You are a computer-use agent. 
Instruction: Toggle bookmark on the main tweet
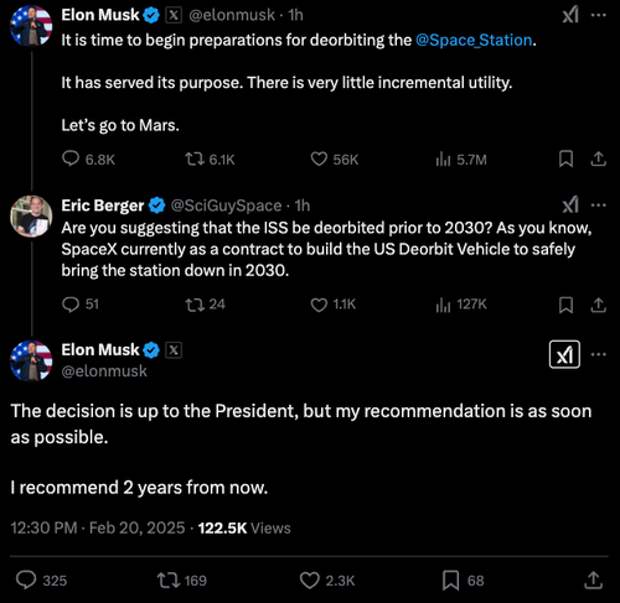(x=451, y=580)
